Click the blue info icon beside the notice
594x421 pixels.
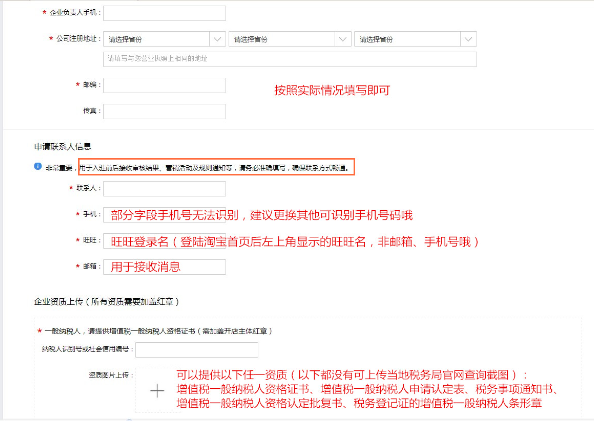pyautogui.click(x=38, y=166)
